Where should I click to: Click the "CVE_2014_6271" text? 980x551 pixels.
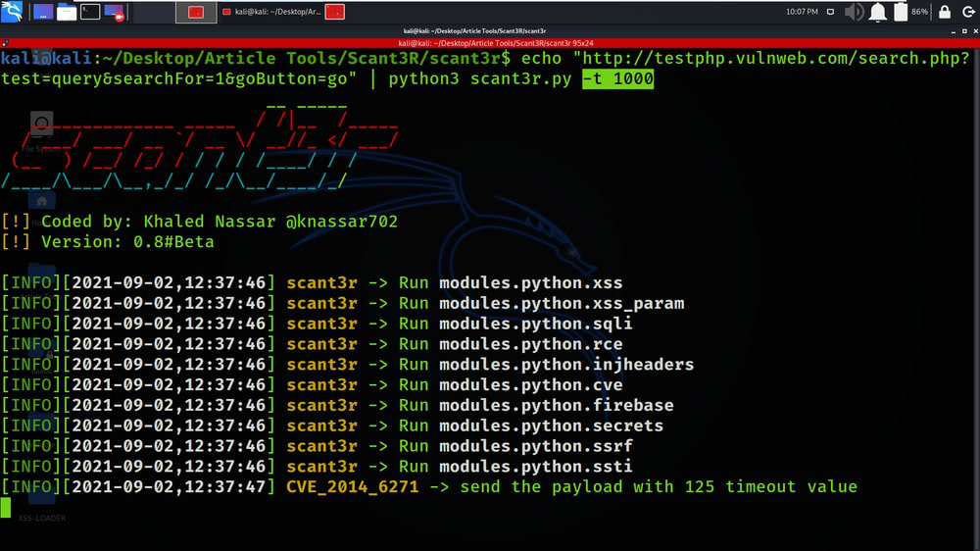point(353,486)
